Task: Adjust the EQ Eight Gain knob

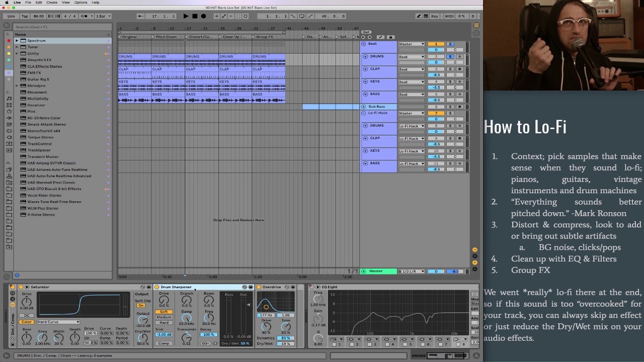Action: coord(317,318)
